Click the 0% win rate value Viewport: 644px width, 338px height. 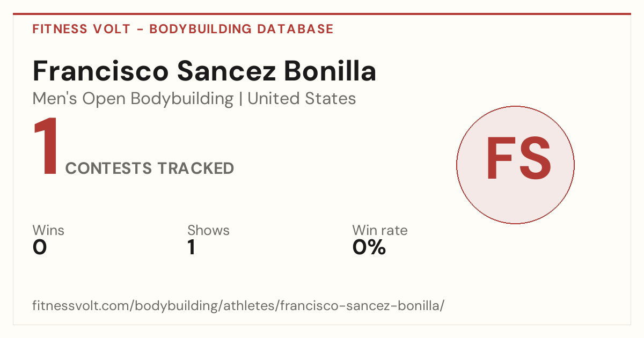[369, 247]
